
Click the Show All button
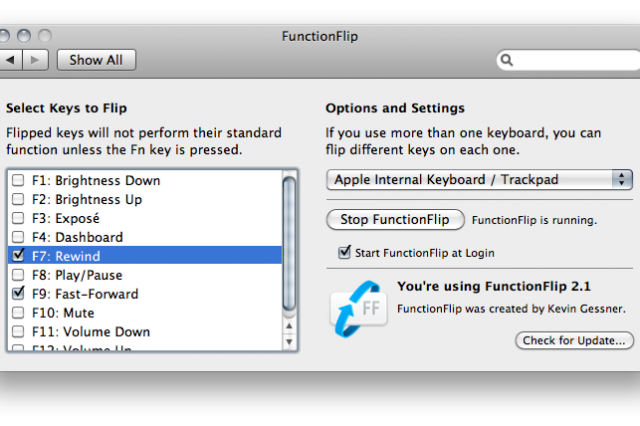click(x=96, y=60)
